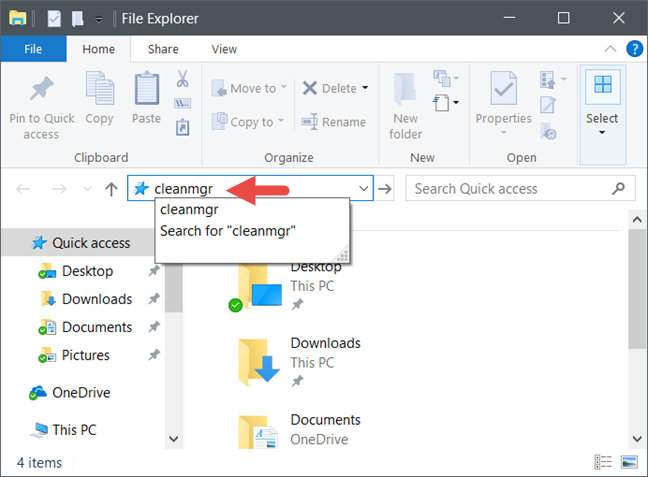Switch to the View ribbon tab
This screenshot has height=477, width=648.
pyautogui.click(x=224, y=49)
